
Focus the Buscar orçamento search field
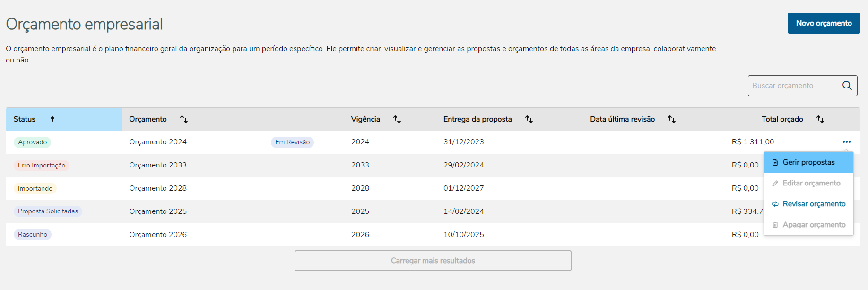[x=794, y=86]
